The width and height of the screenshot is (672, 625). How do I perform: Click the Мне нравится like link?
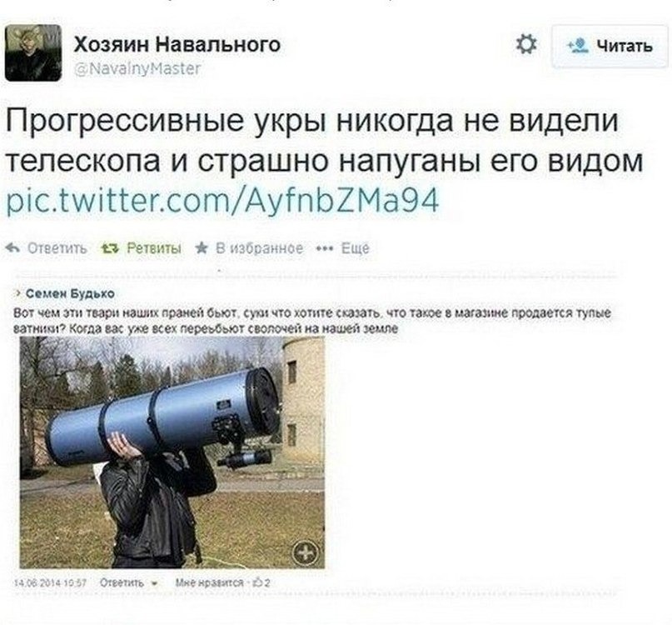tap(210, 582)
